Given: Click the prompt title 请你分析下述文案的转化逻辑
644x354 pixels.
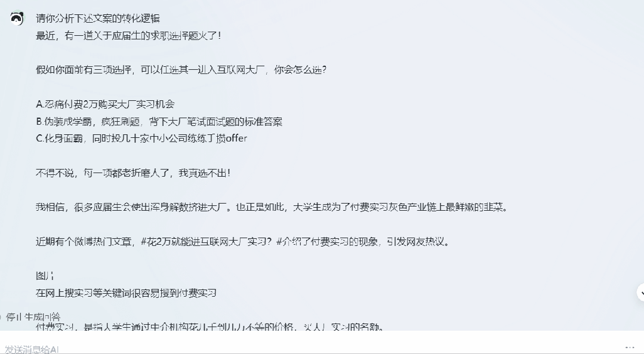Looking at the screenshot, I should tap(98, 19).
